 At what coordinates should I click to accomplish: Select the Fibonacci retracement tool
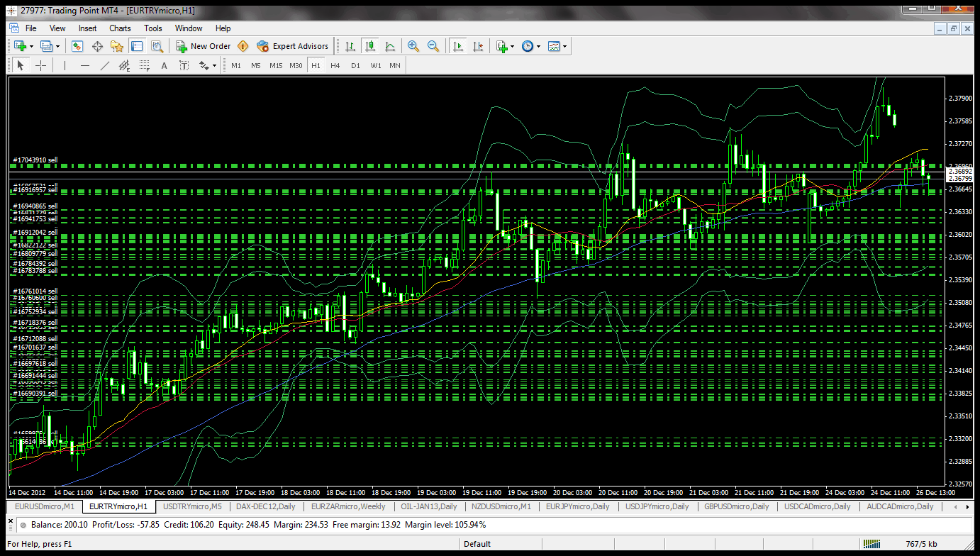(145, 65)
